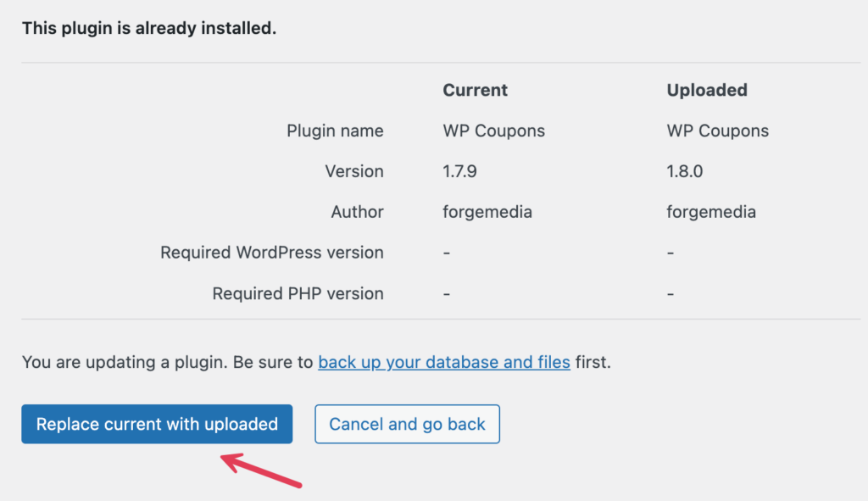868x501 pixels.
Task: Click the This plugin is already installed heading
Action: click(149, 28)
